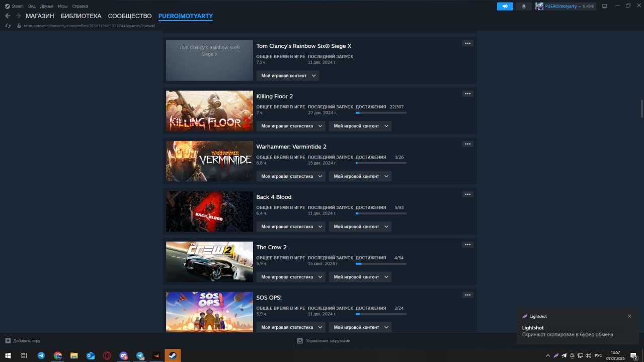644x362 pixels.
Task: Click the downloads icon beside Управление загрузками
Action: pyautogui.click(x=300, y=341)
